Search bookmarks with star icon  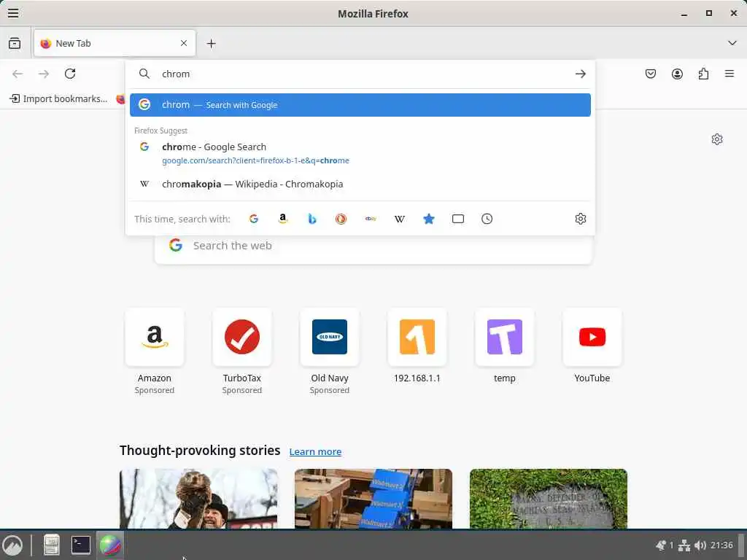tap(429, 219)
